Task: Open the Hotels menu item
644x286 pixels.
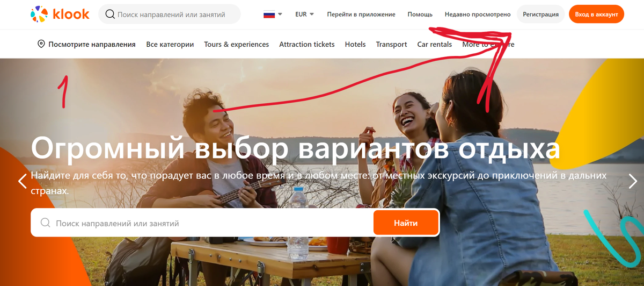Action: click(355, 45)
